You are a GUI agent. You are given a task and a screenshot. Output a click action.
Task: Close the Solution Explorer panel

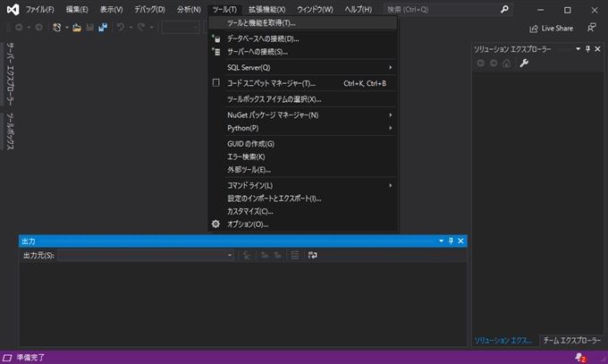(597, 49)
